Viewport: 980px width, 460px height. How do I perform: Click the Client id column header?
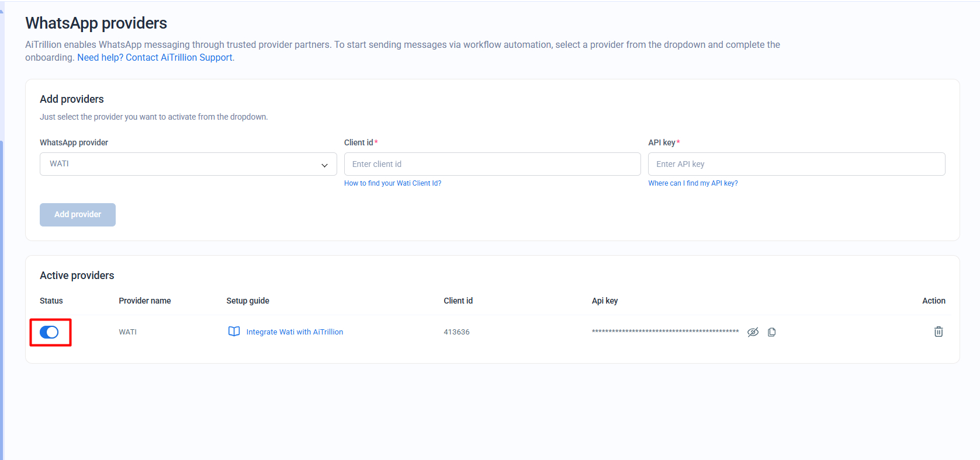pyautogui.click(x=458, y=301)
